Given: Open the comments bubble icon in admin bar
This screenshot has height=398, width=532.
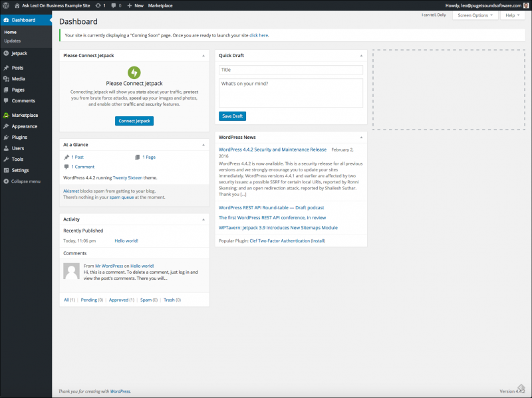Looking at the screenshot, I should [x=114, y=5].
